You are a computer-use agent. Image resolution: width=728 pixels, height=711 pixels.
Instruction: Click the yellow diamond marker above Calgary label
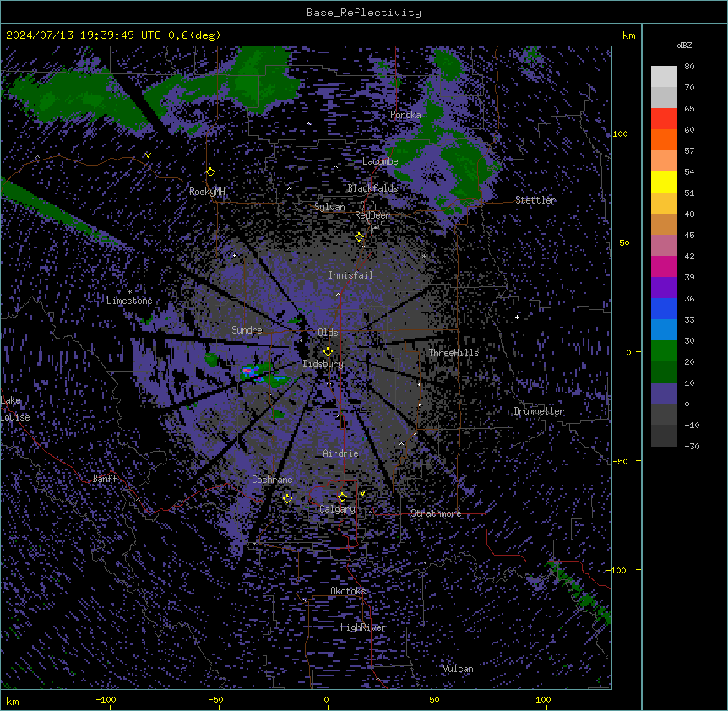click(342, 497)
